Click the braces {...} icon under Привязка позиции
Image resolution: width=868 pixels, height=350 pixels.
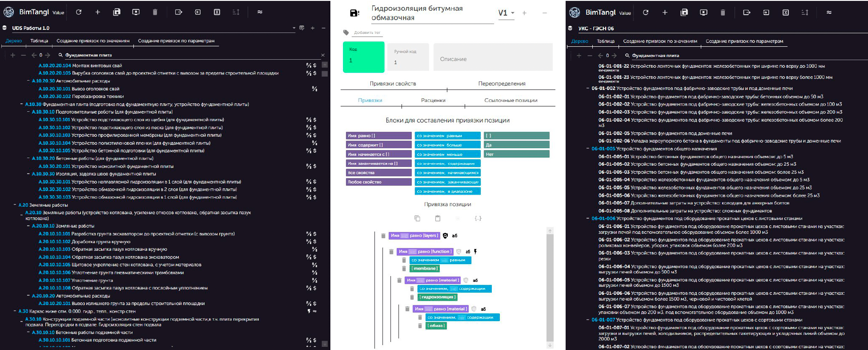[x=478, y=218]
